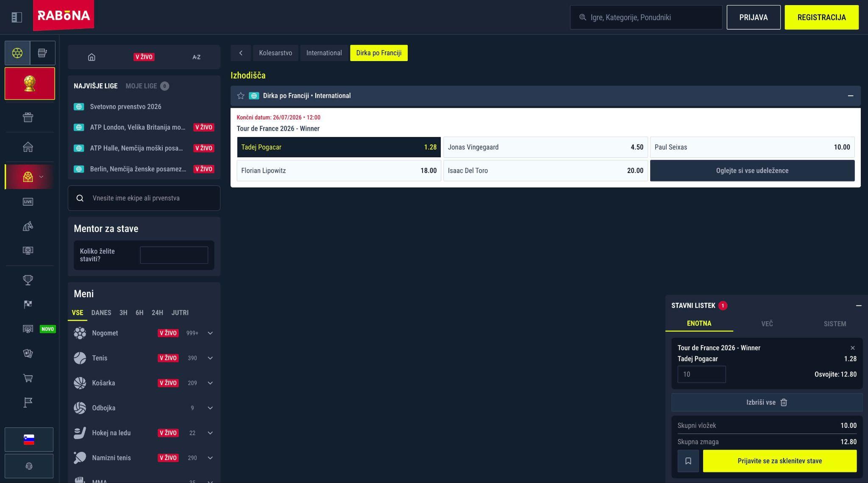Screen dimensions: 868x483
Task: Expand the Hokej na ledu category
Action: point(210,433)
